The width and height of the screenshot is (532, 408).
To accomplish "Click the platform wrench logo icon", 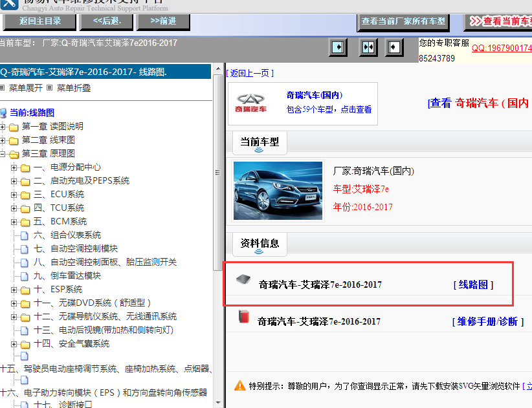I will click(9, 3).
